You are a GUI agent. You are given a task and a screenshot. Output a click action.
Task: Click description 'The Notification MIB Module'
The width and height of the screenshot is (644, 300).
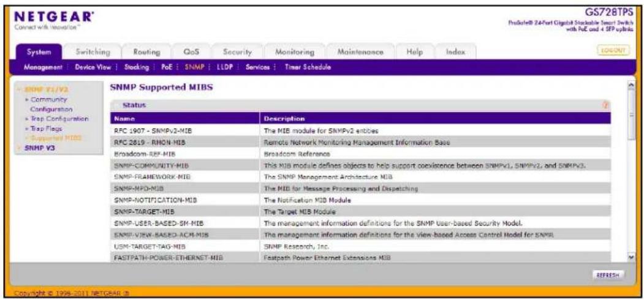click(308, 200)
